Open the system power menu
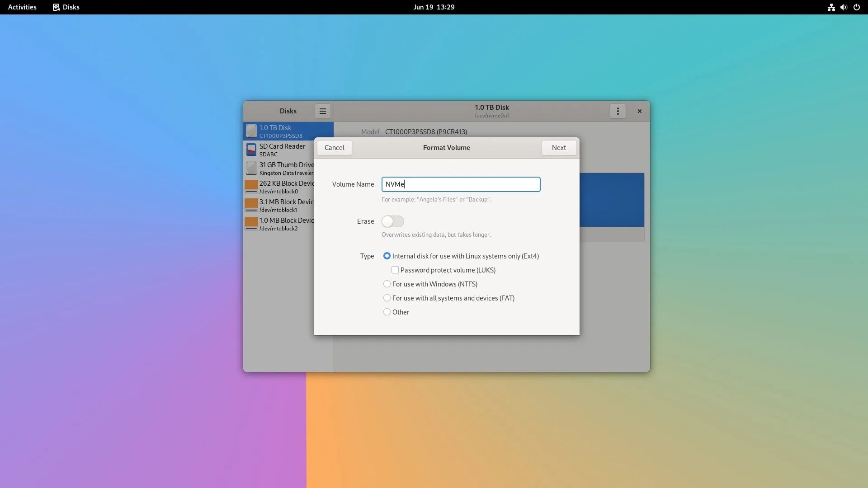Image resolution: width=868 pixels, height=488 pixels. 856,7
